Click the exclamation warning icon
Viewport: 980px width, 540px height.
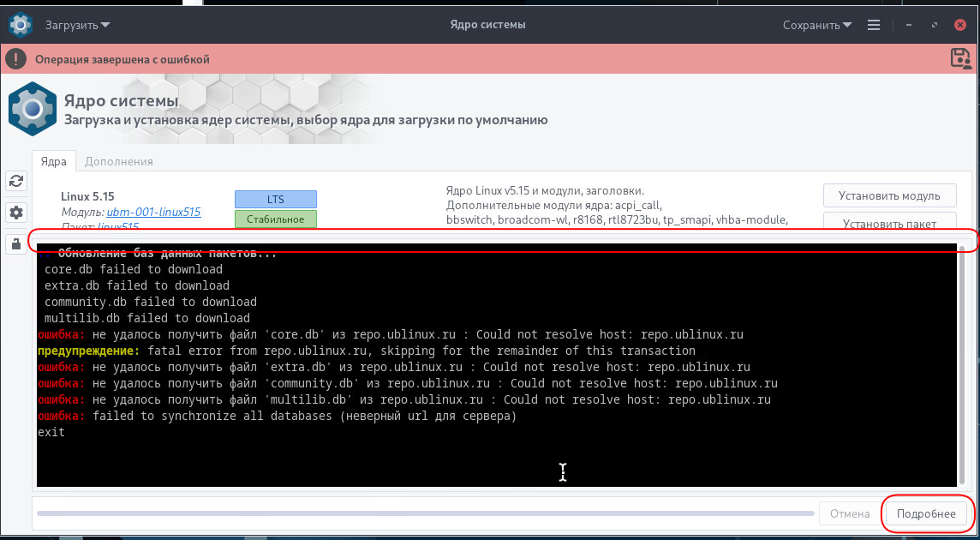(x=16, y=59)
